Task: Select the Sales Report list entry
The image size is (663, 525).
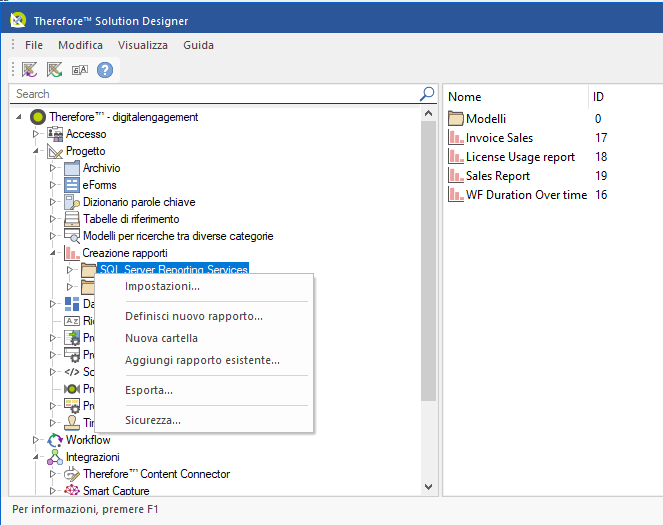Action: pyautogui.click(x=498, y=176)
